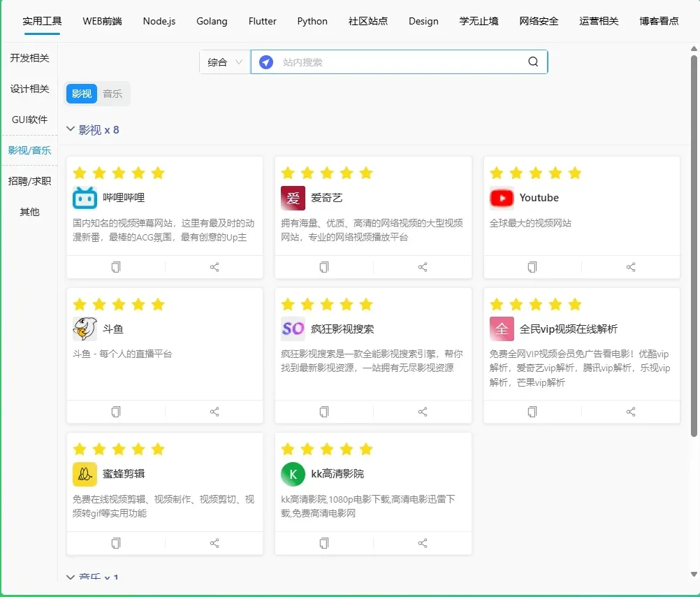This screenshot has width=700, height=597.
Task: Expand the 音乐 section chevron at bottom
Action: pos(71,577)
